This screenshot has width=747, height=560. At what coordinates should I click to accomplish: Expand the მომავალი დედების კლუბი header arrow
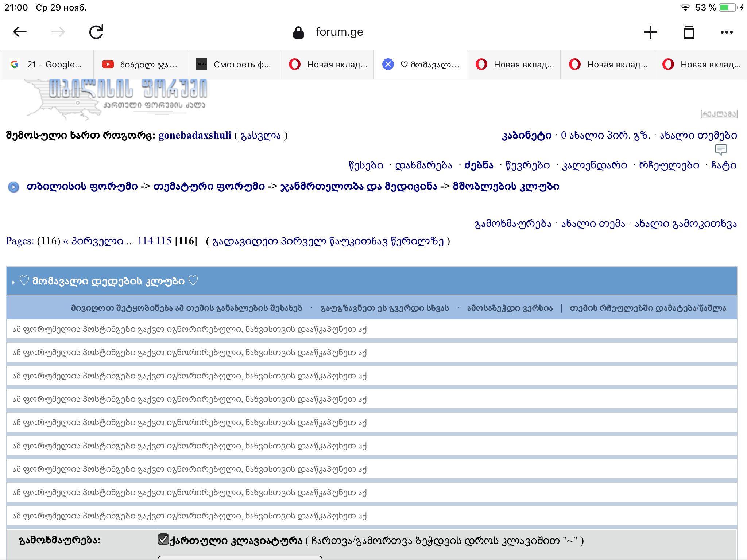(x=13, y=282)
